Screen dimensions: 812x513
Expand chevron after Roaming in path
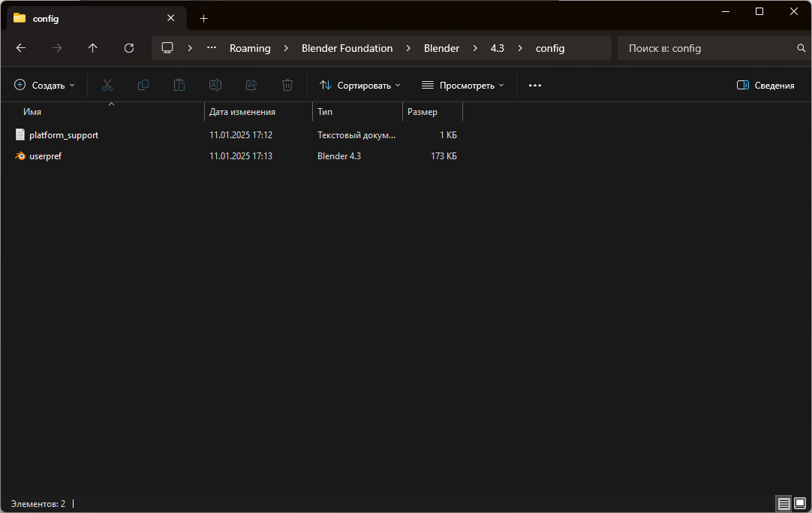tap(286, 48)
